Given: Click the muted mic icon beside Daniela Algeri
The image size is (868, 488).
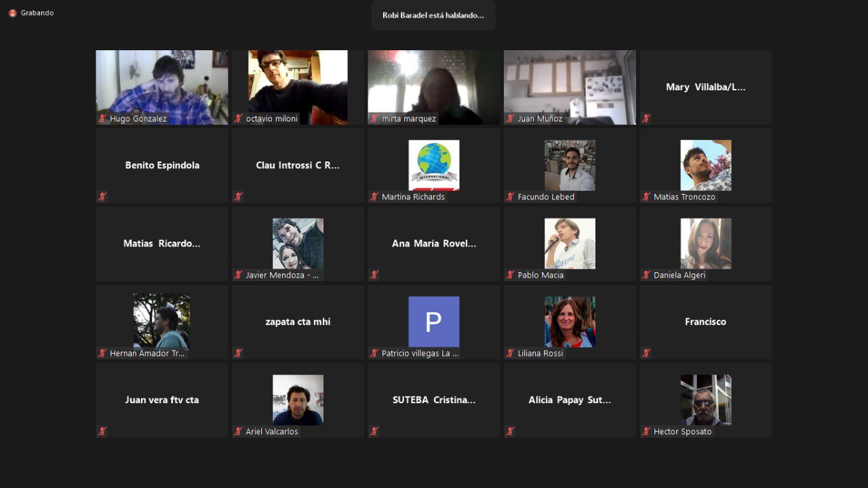Looking at the screenshot, I should [646, 275].
